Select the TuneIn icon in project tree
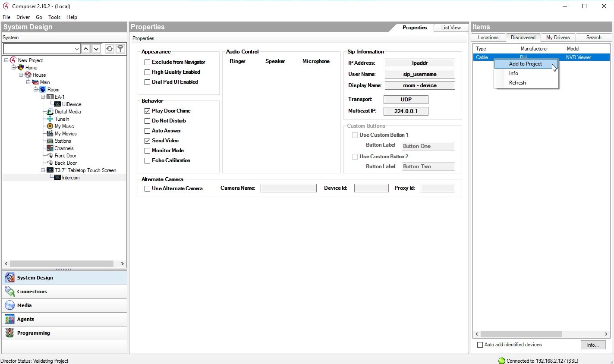This screenshot has height=364, width=614. (x=50, y=119)
